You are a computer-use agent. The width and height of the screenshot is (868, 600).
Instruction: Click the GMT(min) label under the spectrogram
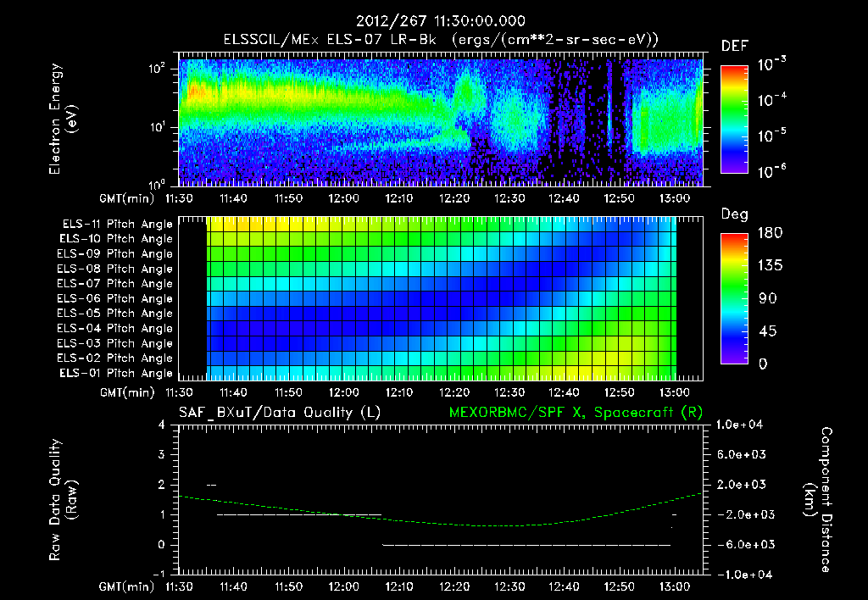click(127, 198)
